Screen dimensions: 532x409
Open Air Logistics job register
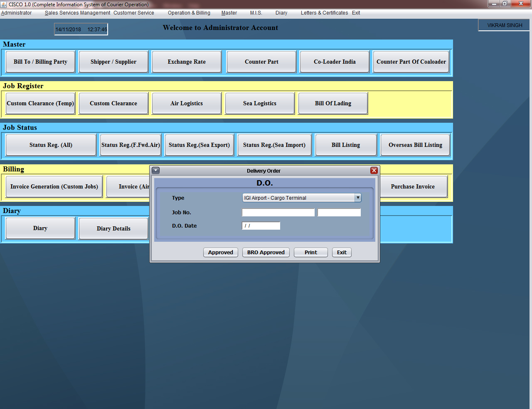pyautogui.click(x=187, y=103)
